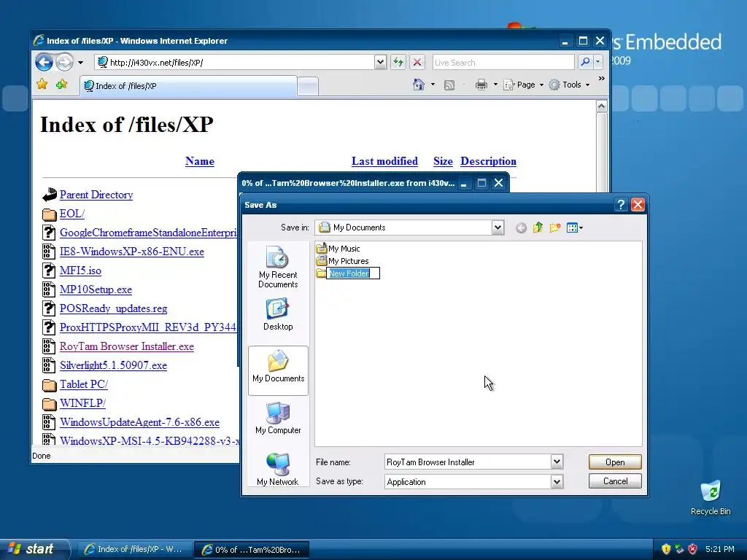The image size is (747, 560).
Task: Click the IE address bar URL field
Action: (234, 63)
